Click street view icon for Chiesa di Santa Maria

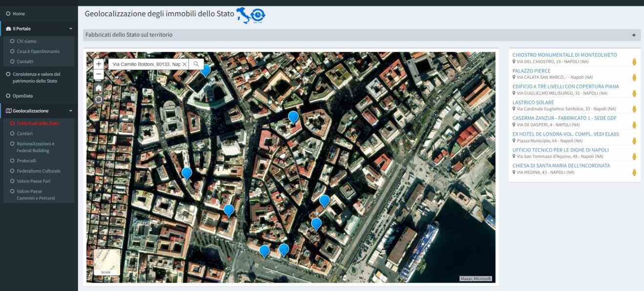point(634,172)
